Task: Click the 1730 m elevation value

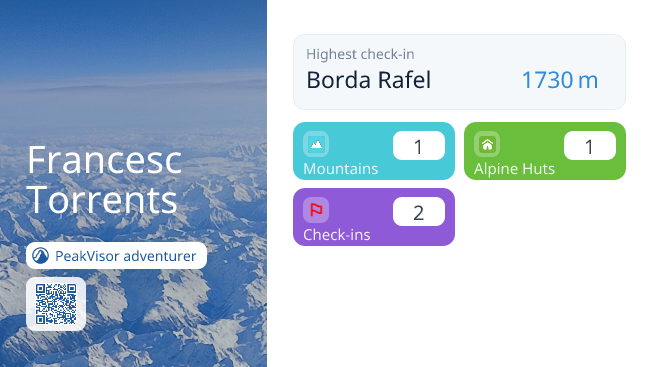Action: 560,80
